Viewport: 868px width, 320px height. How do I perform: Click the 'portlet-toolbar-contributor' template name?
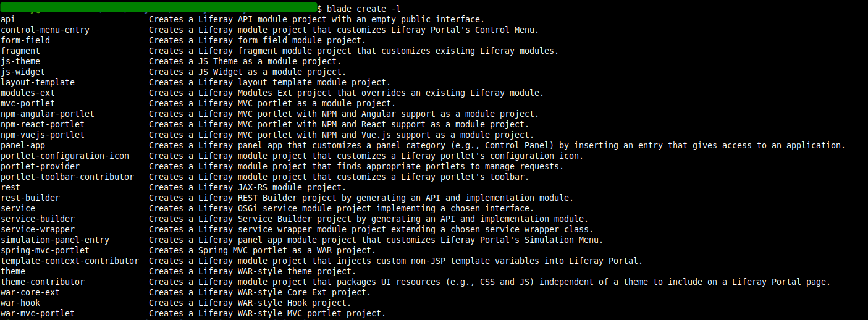pyautogui.click(x=67, y=177)
